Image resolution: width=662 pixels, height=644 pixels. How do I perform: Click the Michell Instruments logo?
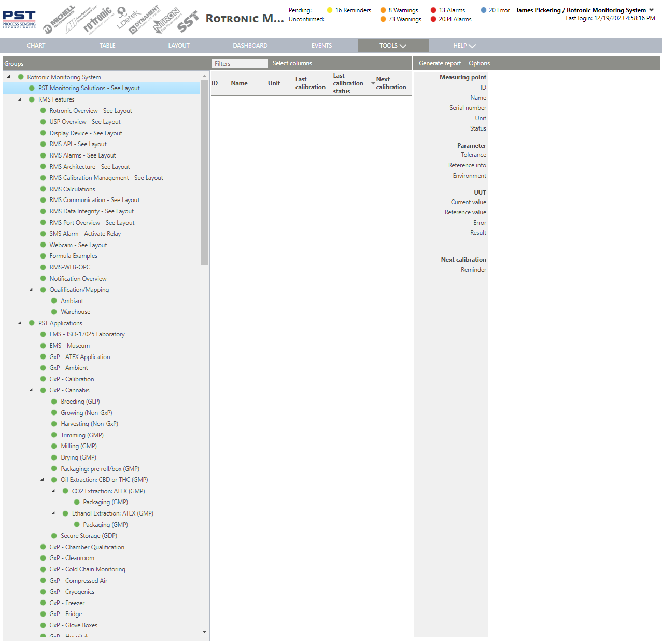coord(59,20)
